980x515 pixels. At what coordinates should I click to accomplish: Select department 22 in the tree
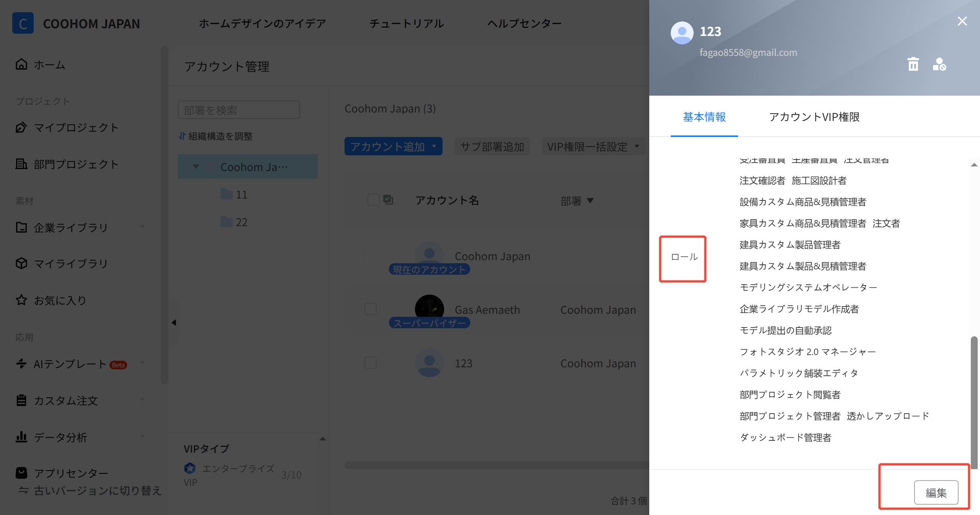tap(242, 222)
